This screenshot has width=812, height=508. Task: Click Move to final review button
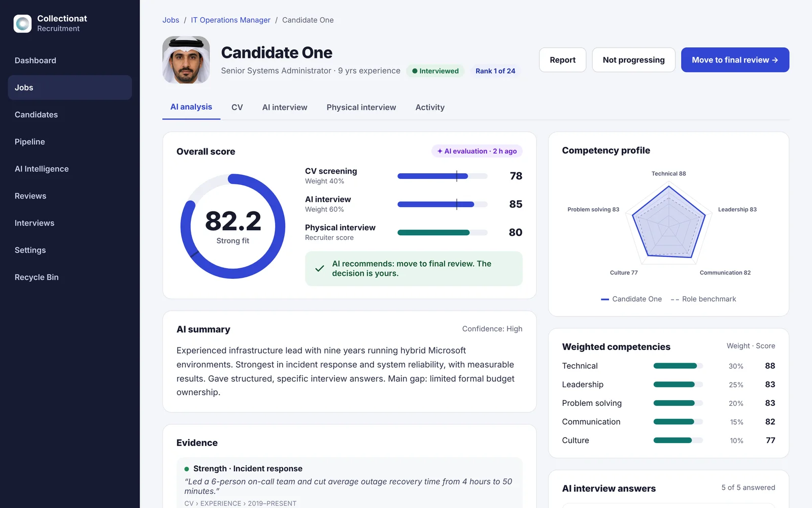735,60
